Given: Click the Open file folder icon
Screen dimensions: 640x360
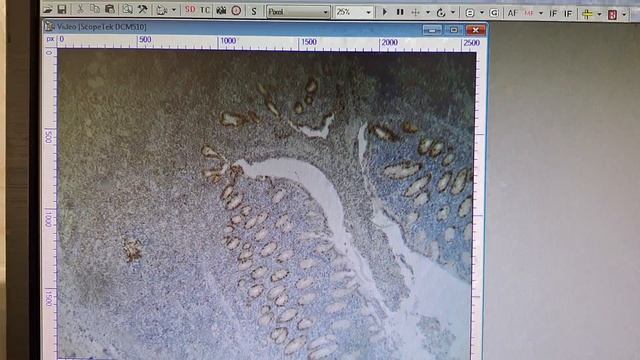Looking at the screenshot, I should pos(48,9).
